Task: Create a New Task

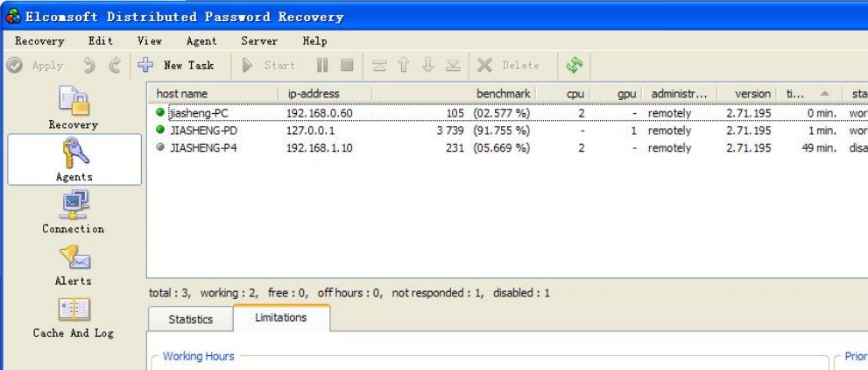Action: (175, 66)
